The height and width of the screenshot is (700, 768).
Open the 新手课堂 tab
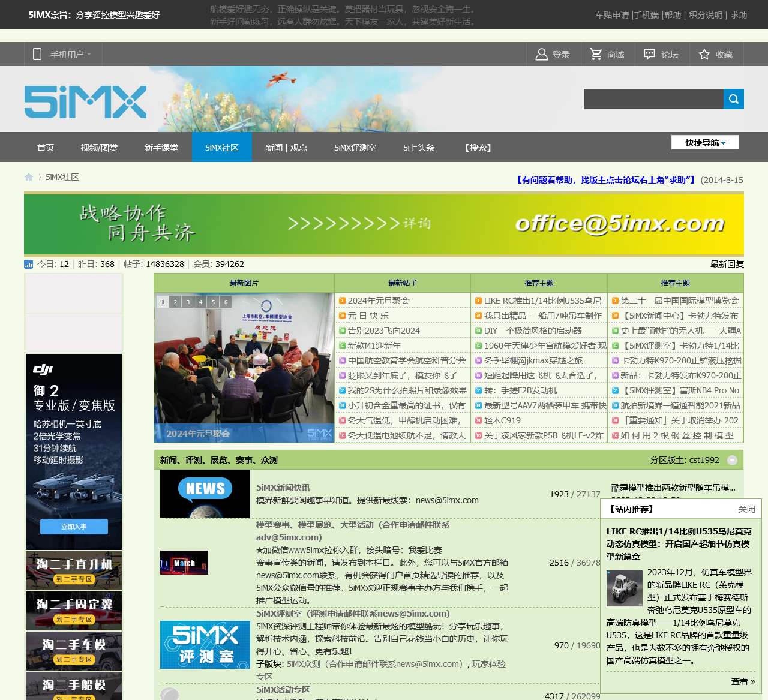point(161,147)
